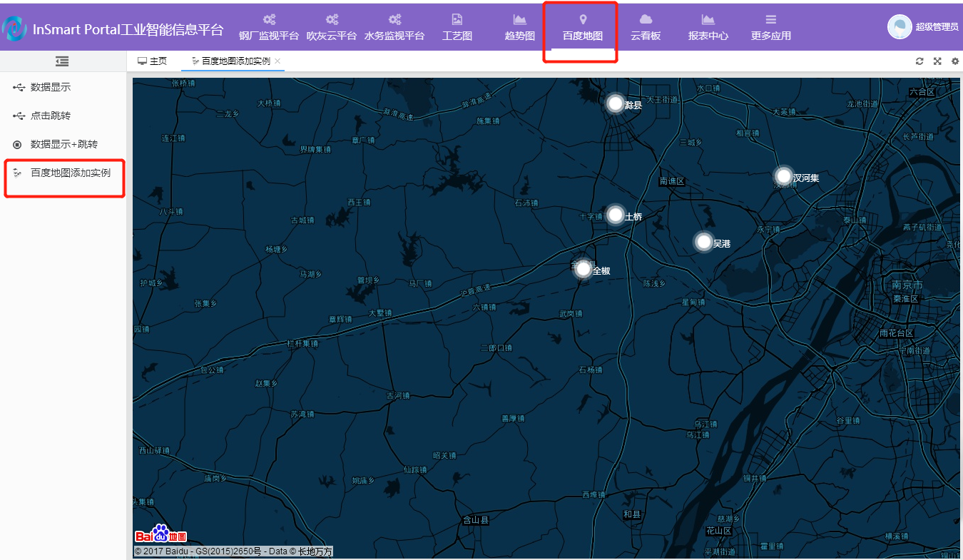Viewport: 963px width, 560px height.
Task: Click the chart icon above 报表中心
Action: (x=708, y=19)
